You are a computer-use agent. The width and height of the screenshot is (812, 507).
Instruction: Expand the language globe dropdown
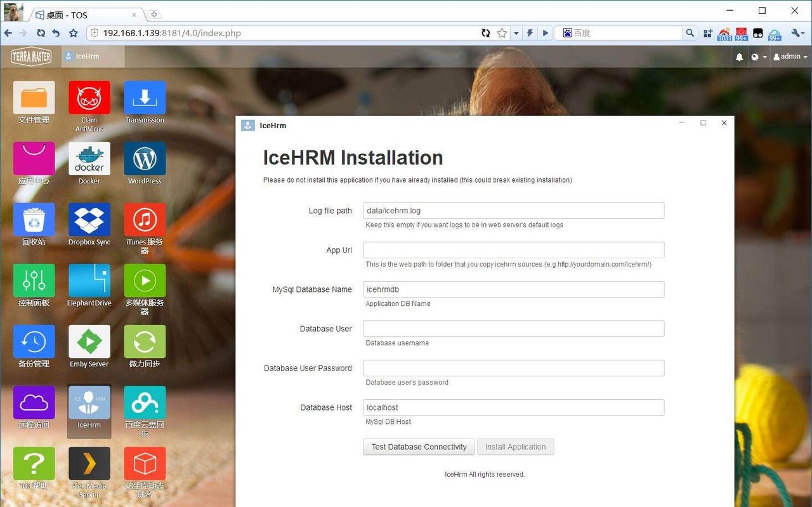[x=759, y=57]
